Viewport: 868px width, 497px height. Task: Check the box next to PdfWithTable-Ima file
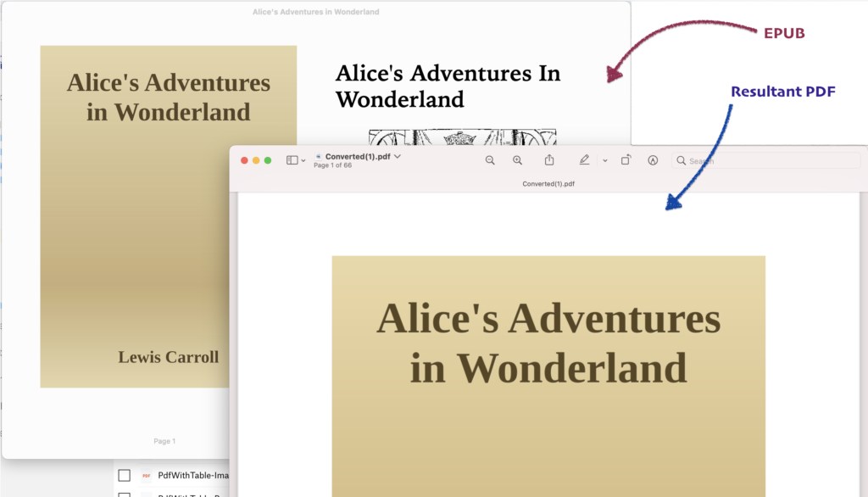tap(124, 476)
